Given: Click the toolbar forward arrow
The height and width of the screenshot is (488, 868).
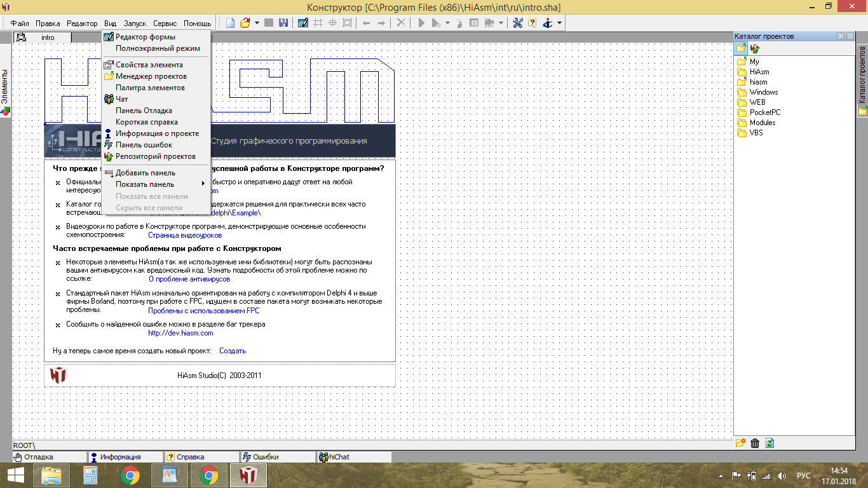Looking at the screenshot, I should [x=381, y=23].
